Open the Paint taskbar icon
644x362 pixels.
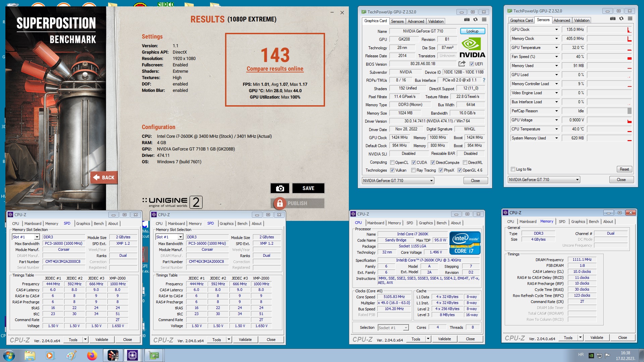[71, 355]
